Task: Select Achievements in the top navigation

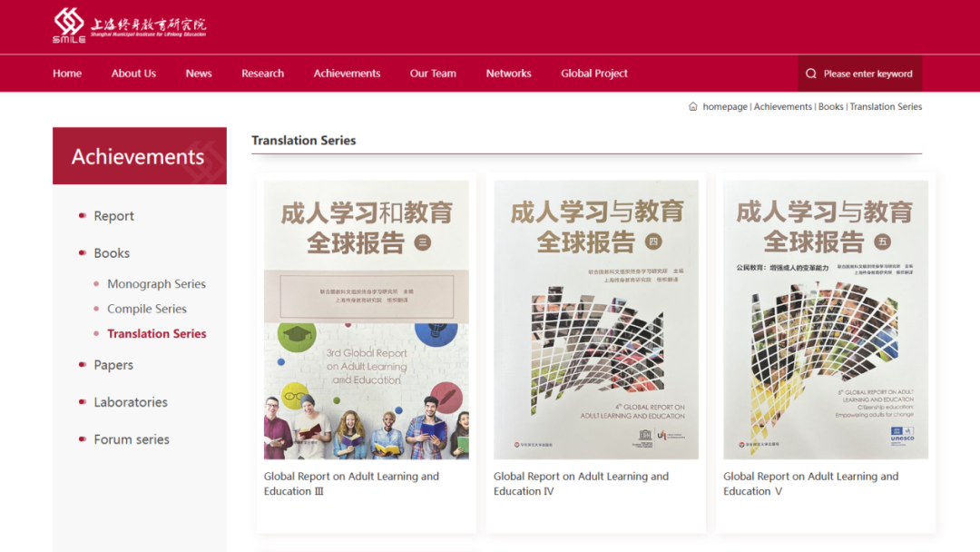Action: pos(347,74)
